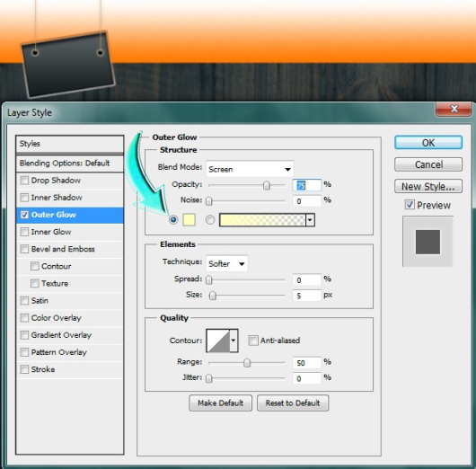
Task: Click the Size slider handle
Action: [213, 296]
